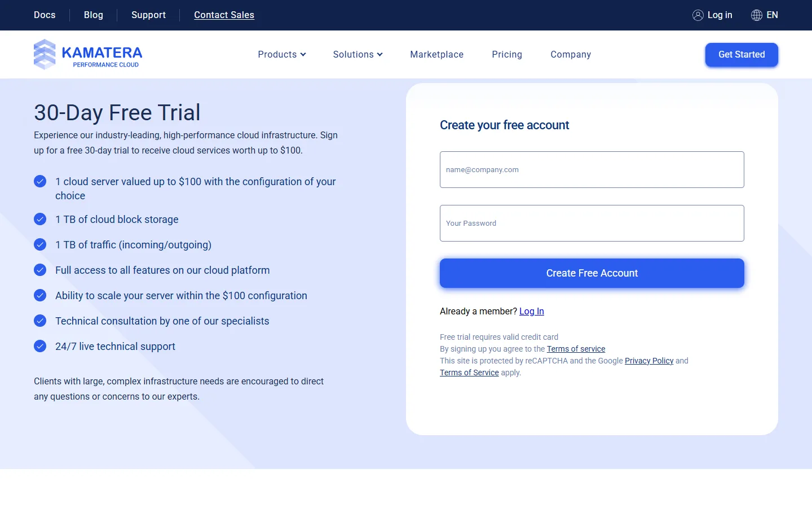
Task: Open the Support link
Action: coord(148,15)
